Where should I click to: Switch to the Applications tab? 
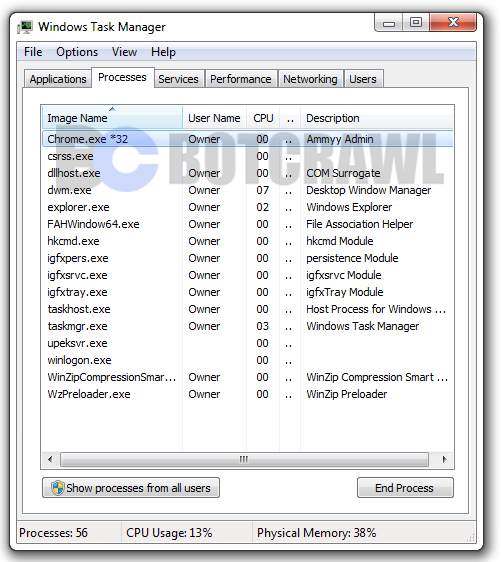click(58, 79)
